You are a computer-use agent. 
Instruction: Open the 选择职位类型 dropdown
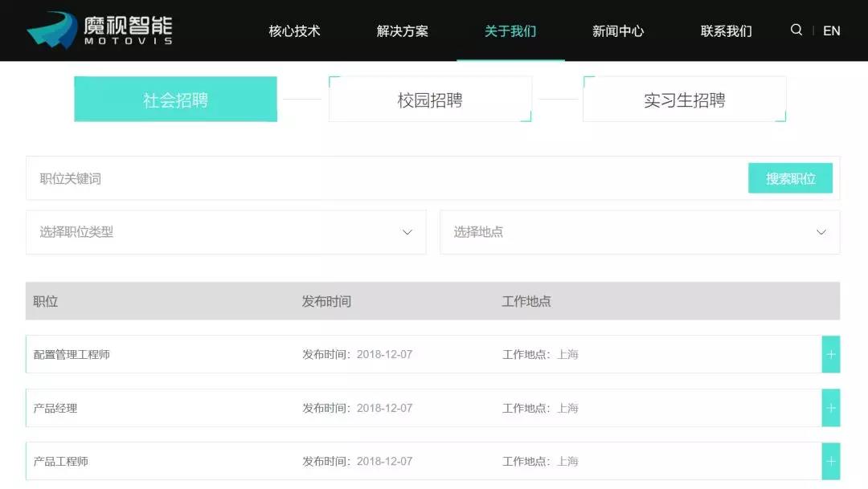[x=225, y=232]
